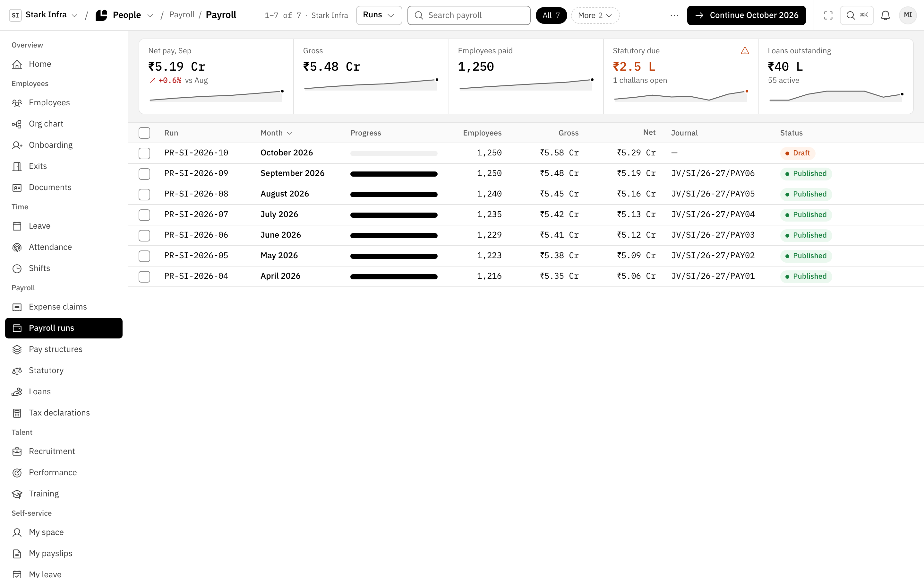Viewport: 924px width, 578px height.
Task: Select the PR-SI-2026-10 row checkbox
Action: pyautogui.click(x=144, y=153)
